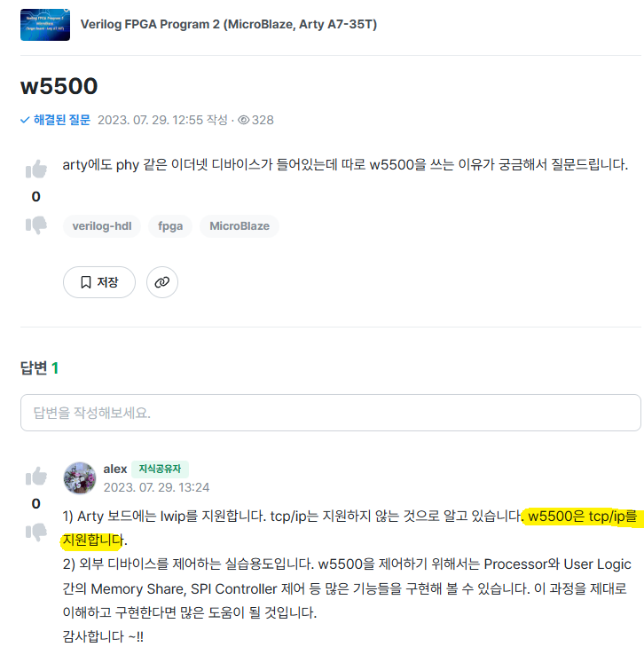Copy the question link via chain icon
This screenshot has height=647, width=644.
[162, 282]
